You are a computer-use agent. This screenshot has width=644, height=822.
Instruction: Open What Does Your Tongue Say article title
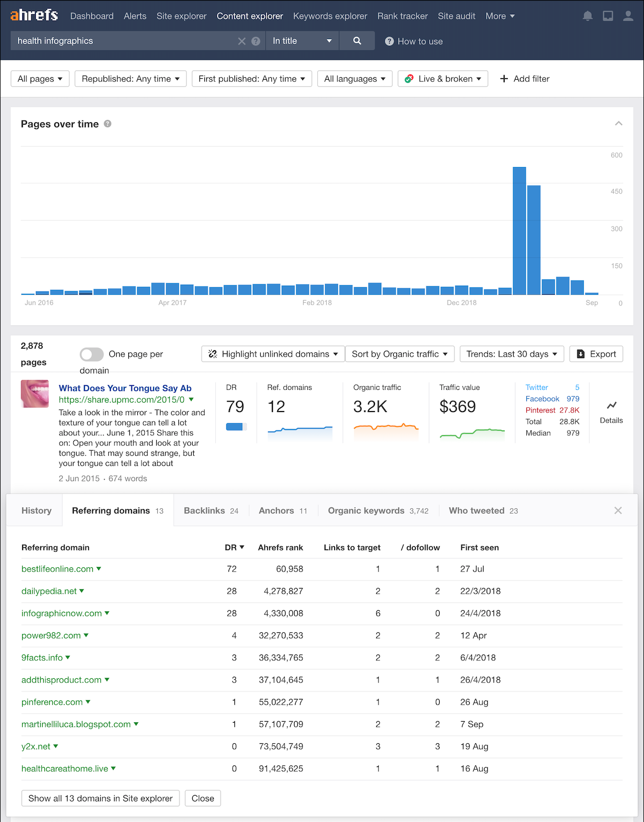[125, 388]
